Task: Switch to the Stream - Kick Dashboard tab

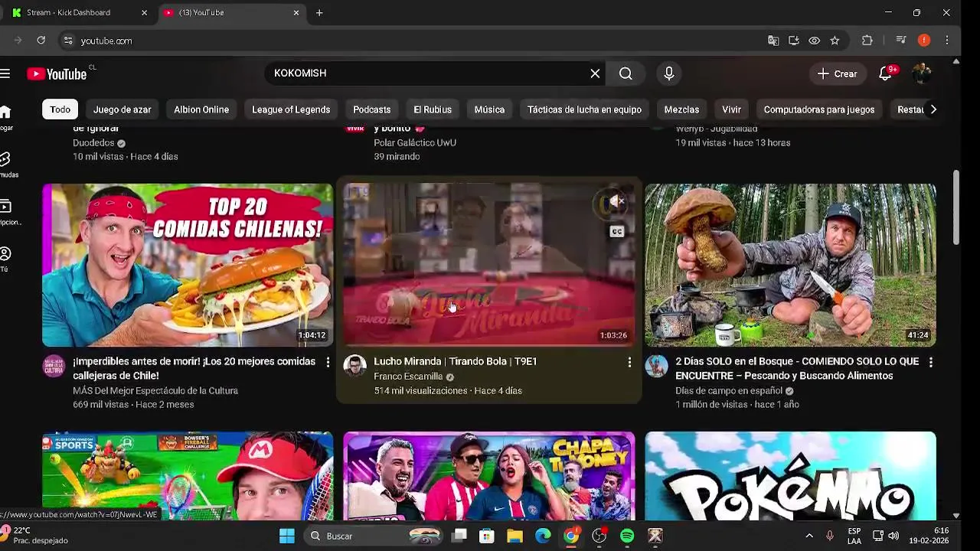Action: click(77, 13)
